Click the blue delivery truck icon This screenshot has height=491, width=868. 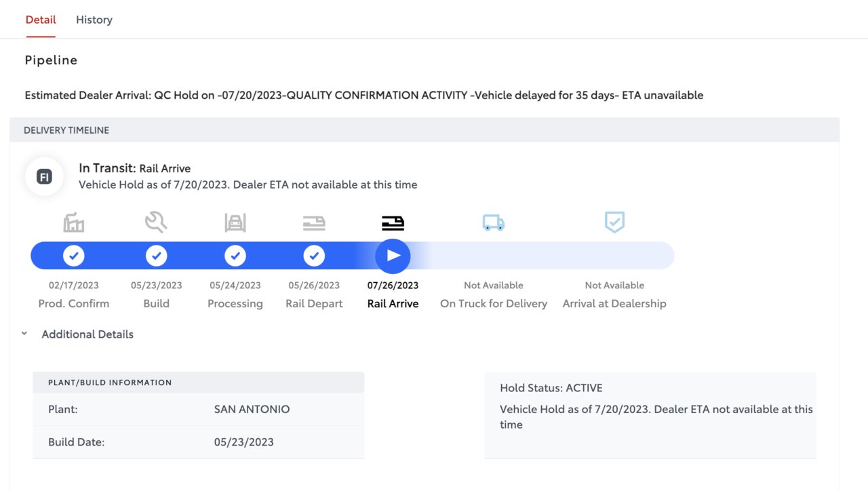coord(494,222)
